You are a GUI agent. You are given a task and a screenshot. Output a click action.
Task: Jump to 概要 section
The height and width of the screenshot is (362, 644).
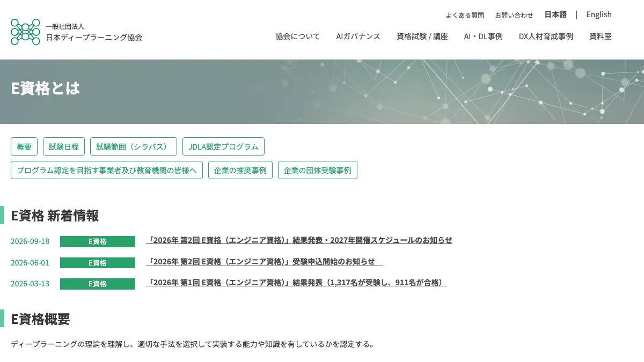24,146
